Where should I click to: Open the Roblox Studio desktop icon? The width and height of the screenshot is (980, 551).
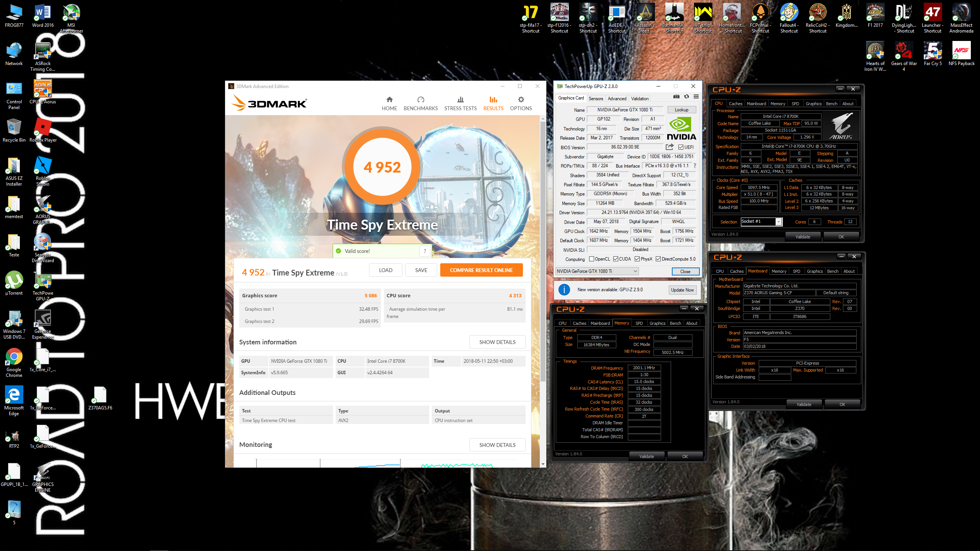click(x=43, y=171)
